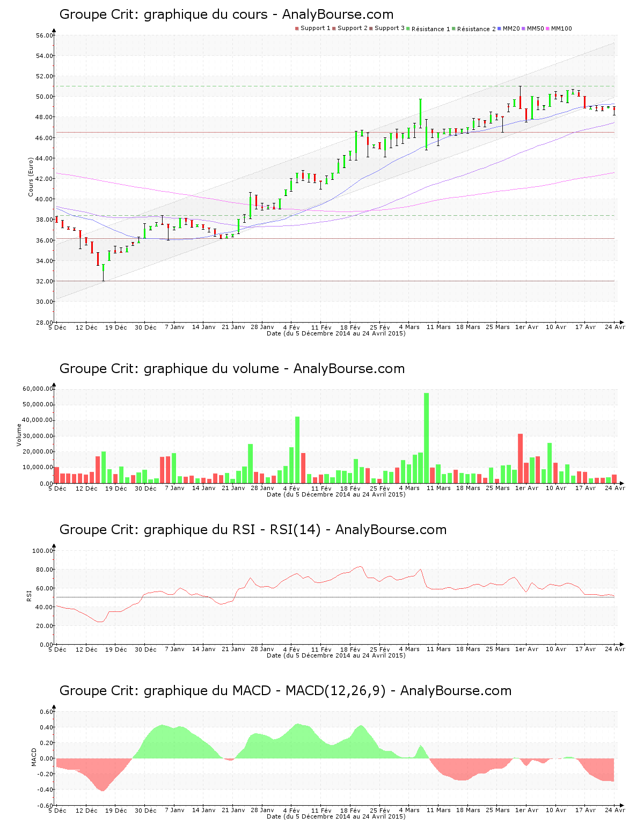Click the 52.00 value on price axis
This screenshot has width=644, height=832.
[x=45, y=76]
